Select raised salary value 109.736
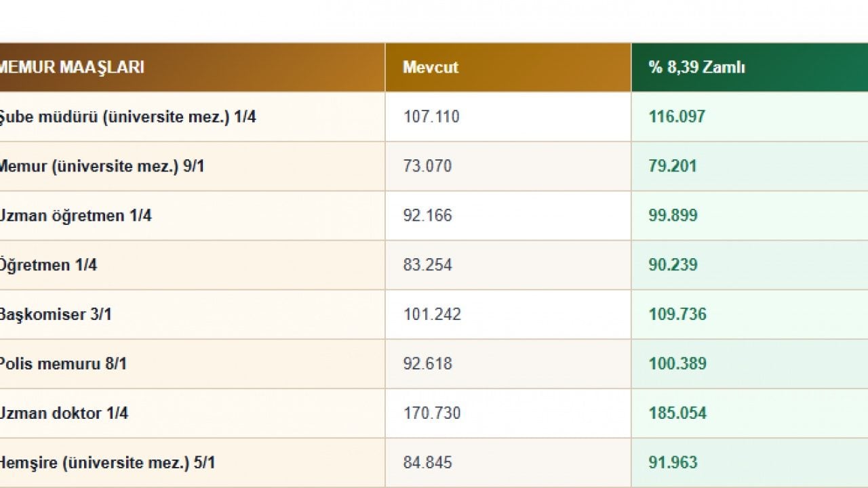Image resolution: width=868 pixels, height=488 pixels. (x=677, y=314)
